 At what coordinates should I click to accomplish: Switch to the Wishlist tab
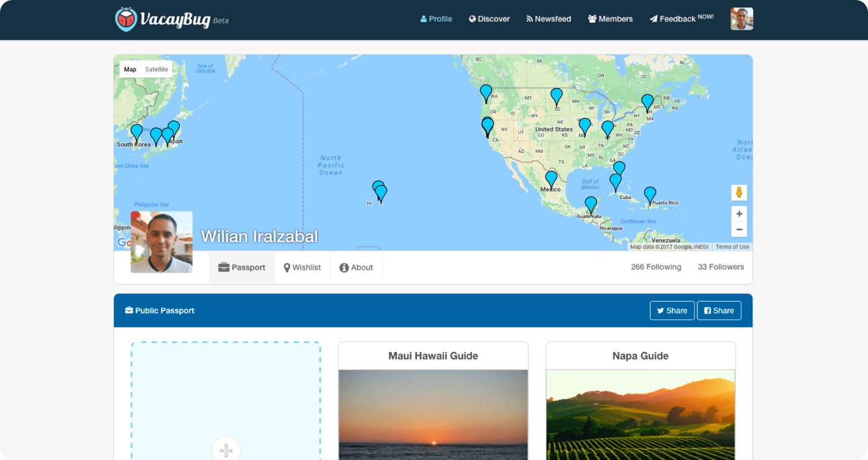pos(303,267)
